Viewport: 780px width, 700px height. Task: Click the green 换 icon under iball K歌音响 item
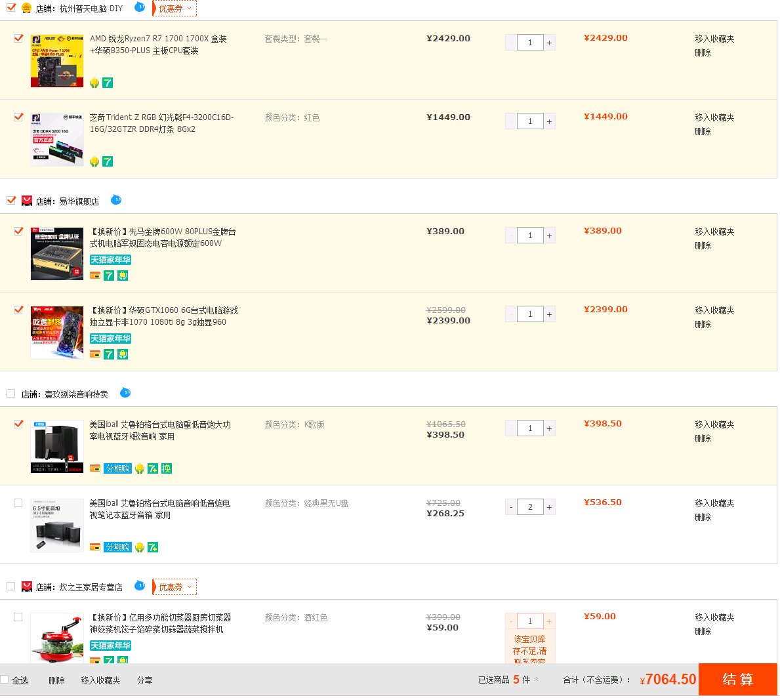click(167, 468)
